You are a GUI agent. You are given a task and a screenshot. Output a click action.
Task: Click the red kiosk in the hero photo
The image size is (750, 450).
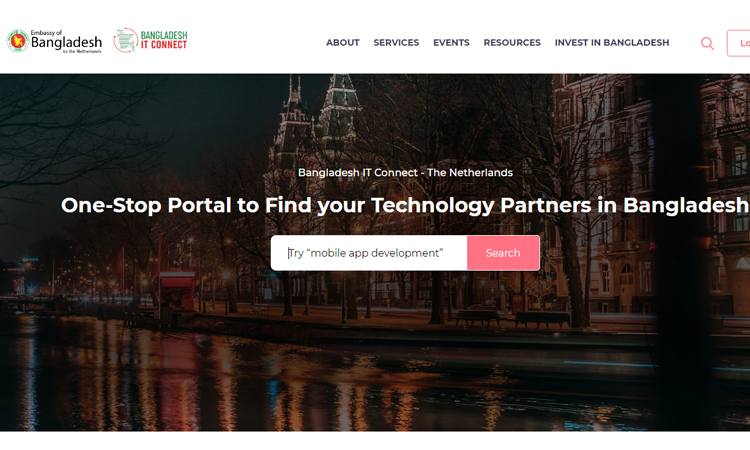(177, 290)
